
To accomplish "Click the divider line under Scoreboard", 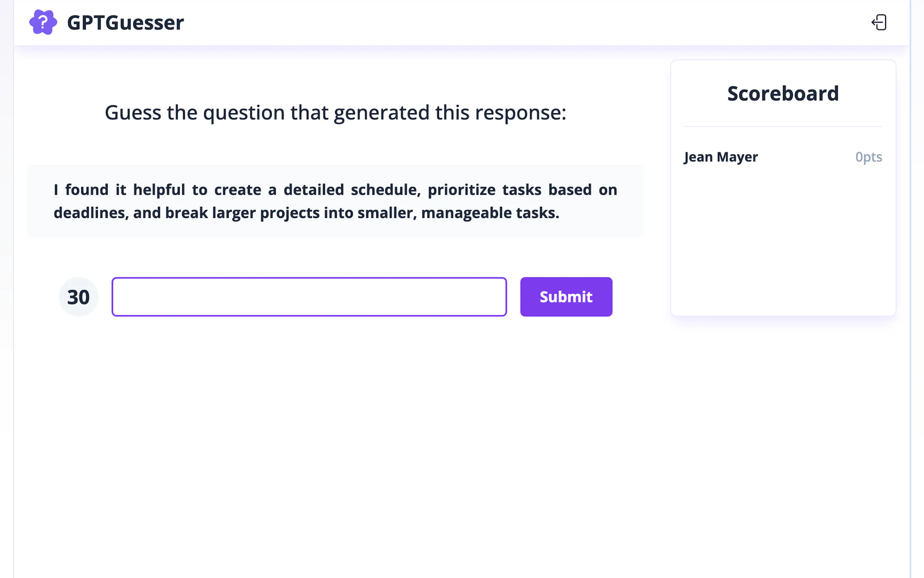I will click(x=782, y=126).
